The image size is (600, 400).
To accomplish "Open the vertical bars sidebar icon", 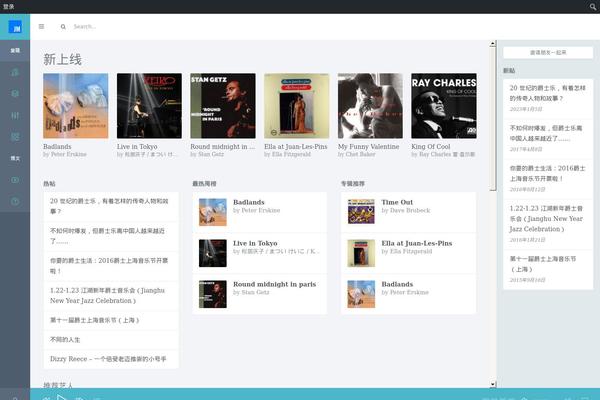I will point(15,115).
